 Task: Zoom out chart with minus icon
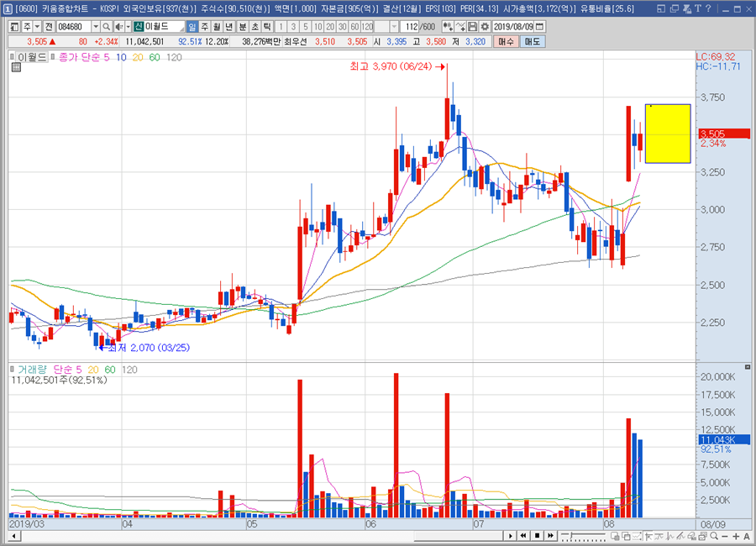point(725,536)
